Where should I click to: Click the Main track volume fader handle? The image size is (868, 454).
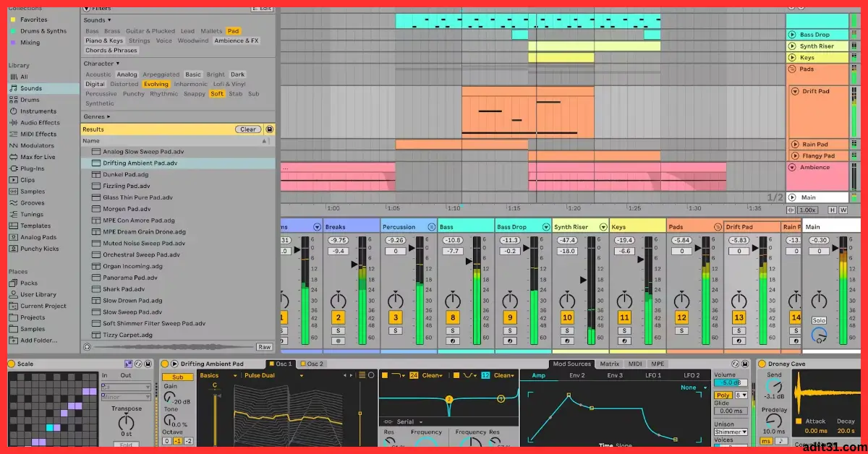pyautogui.click(x=835, y=248)
